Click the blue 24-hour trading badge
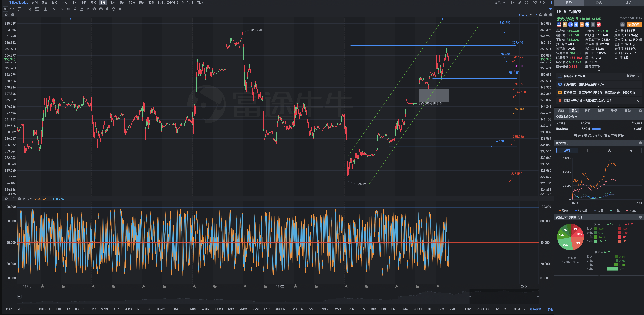This screenshot has height=315, width=644. [571, 25]
